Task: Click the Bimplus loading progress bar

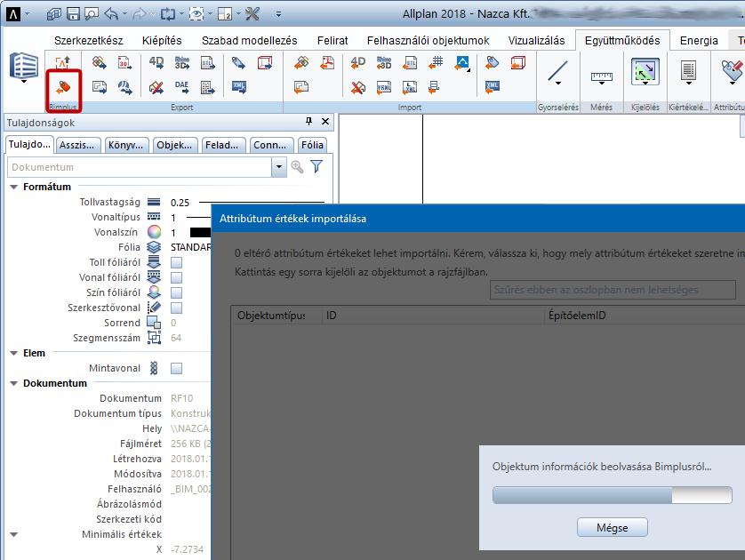Action: [612, 495]
